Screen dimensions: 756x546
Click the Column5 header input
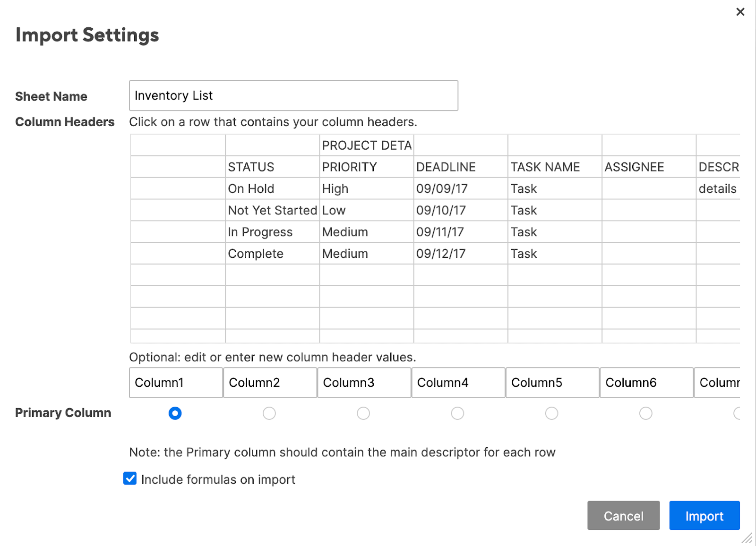tap(552, 383)
